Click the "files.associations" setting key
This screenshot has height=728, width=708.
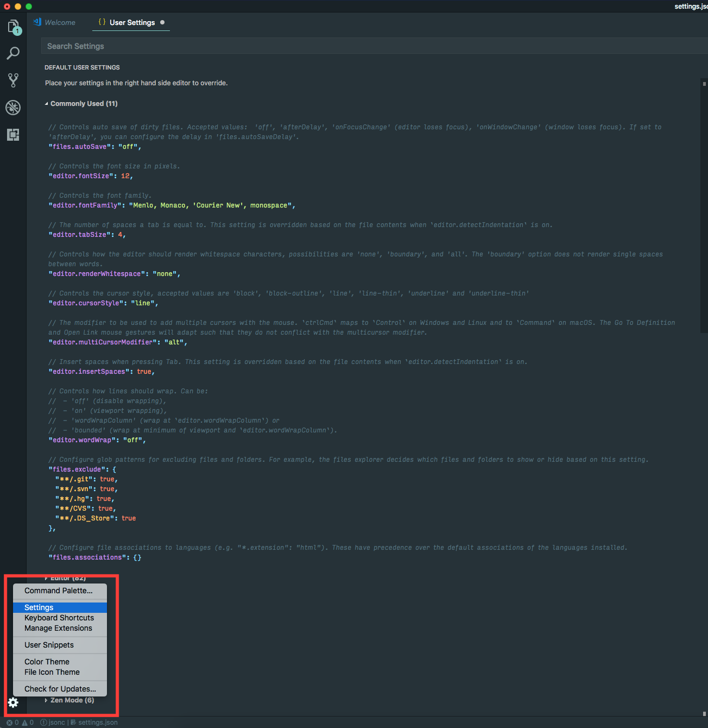coord(87,557)
